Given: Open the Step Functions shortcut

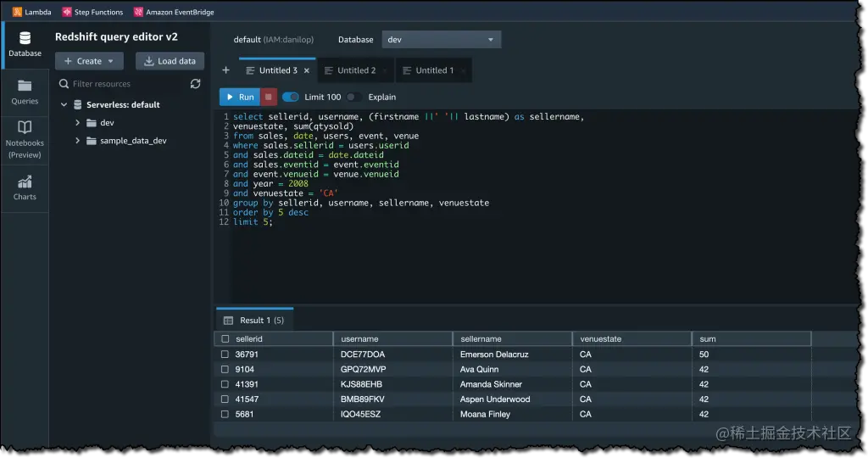Looking at the screenshot, I should click(x=92, y=12).
